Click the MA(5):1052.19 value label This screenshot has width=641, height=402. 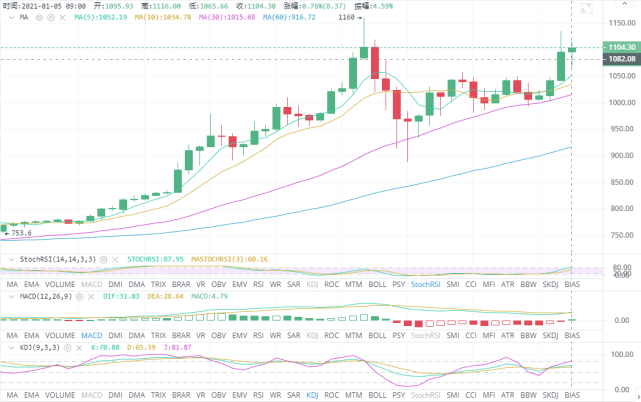[x=101, y=17]
